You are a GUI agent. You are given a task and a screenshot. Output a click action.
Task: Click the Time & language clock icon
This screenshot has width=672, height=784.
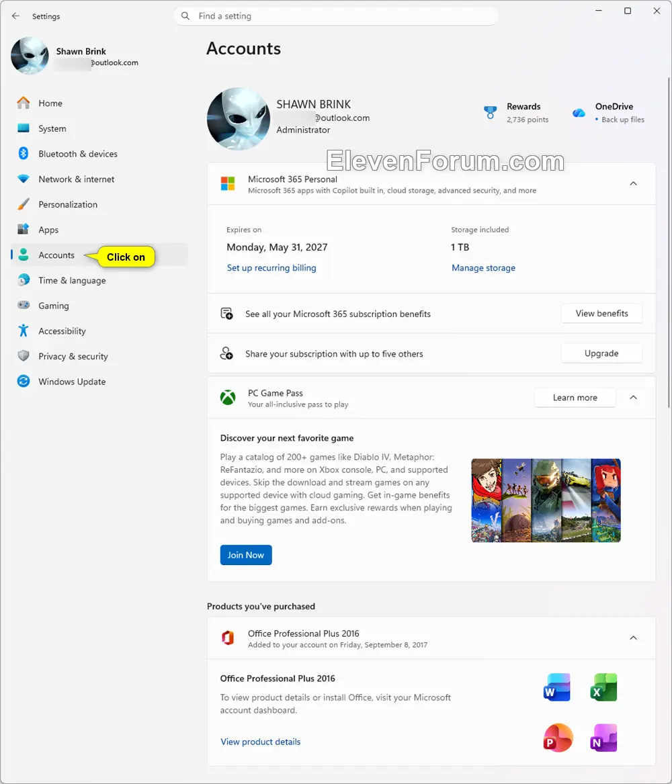(24, 280)
